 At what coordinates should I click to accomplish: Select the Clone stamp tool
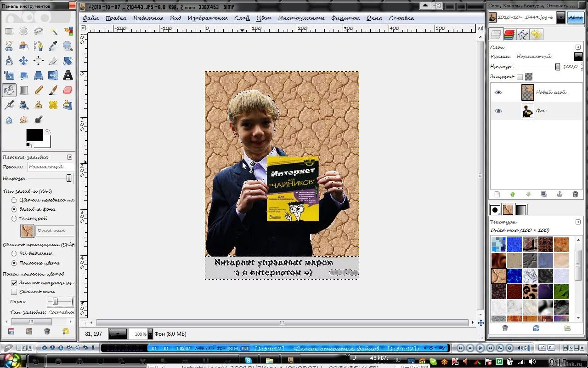(39, 105)
